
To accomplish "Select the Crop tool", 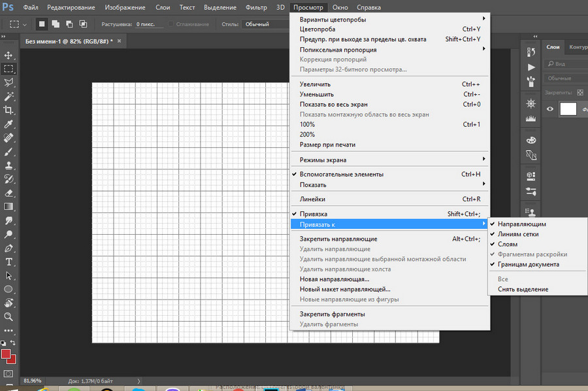I will pyautogui.click(x=9, y=110).
